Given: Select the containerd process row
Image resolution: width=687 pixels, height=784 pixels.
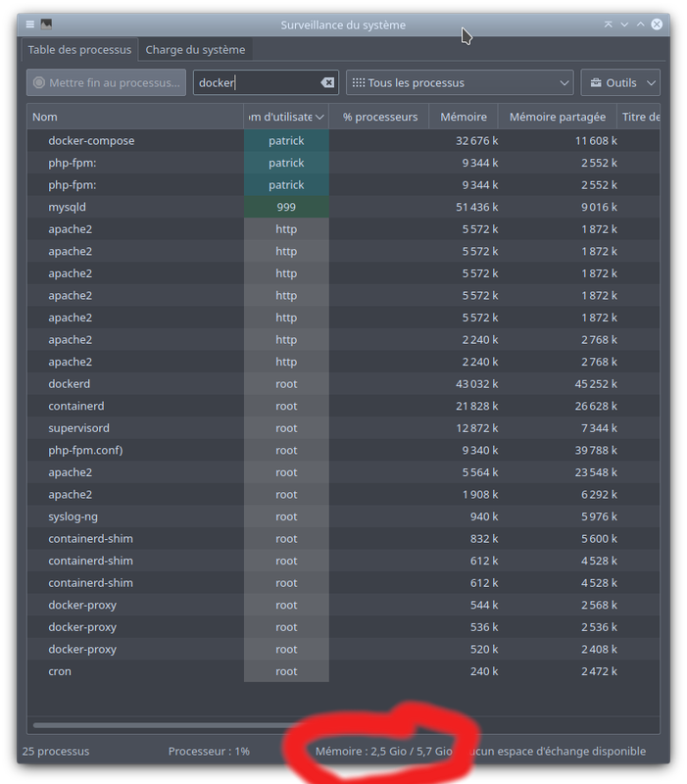Looking at the screenshot, I should pyautogui.click(x=343, y=406).
